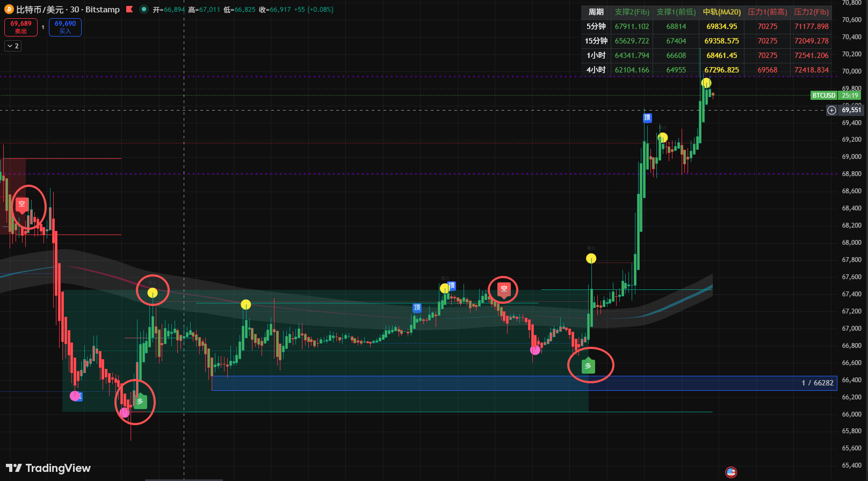
Task: Click the green BTCUSD price label
Action: 823,96
